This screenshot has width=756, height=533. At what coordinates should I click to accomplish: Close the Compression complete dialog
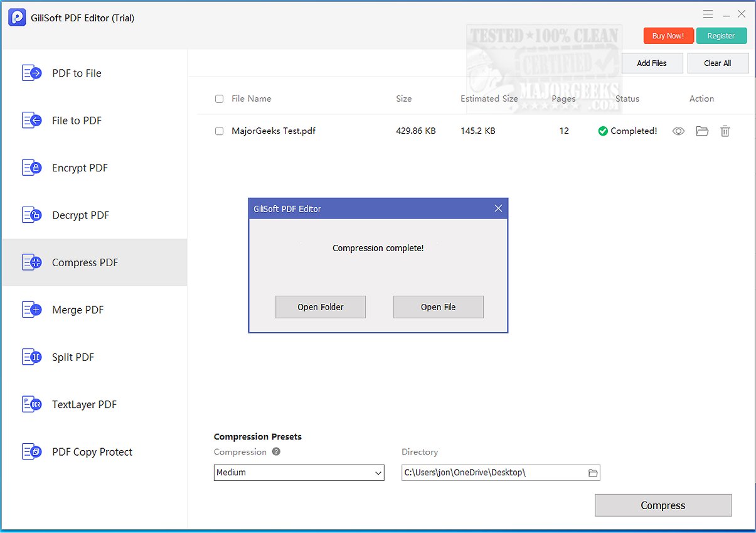pos(498,208)
